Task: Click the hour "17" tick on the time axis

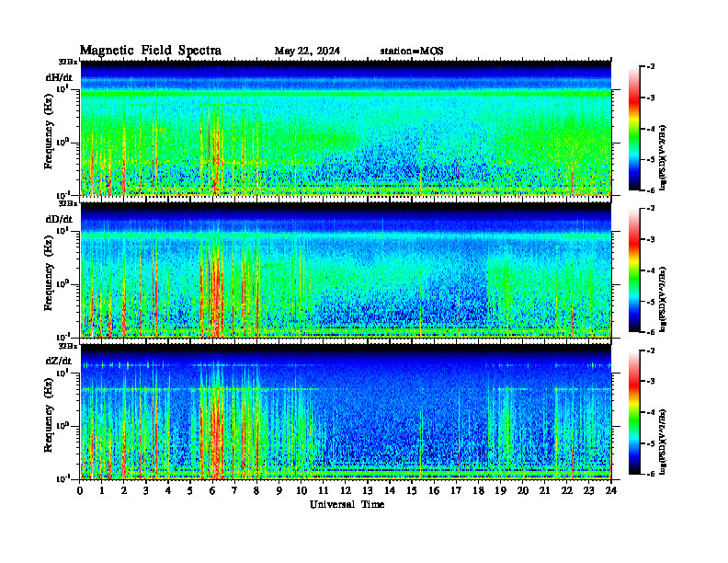Action: coord(456,491)
